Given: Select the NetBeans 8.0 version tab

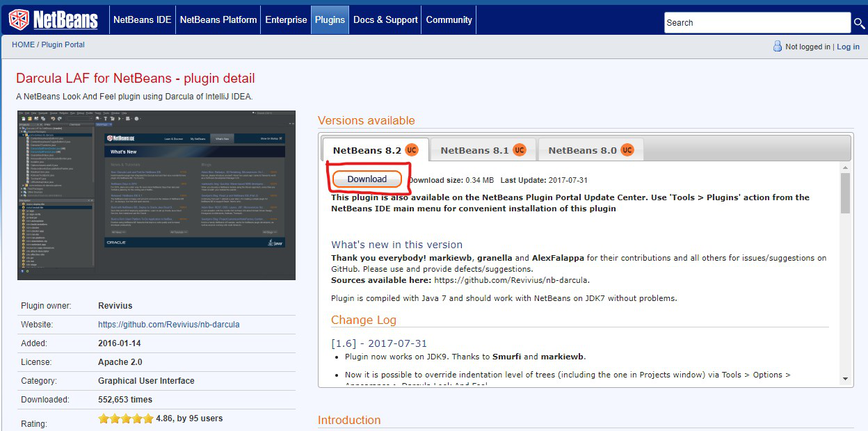Looking at the screenshot, I should [x=591, y=149].
